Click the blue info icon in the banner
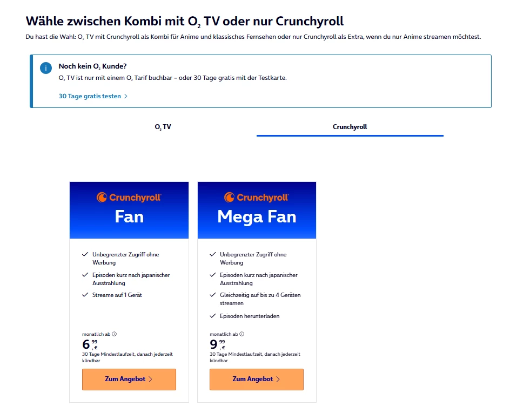 (x=45, y=68)
